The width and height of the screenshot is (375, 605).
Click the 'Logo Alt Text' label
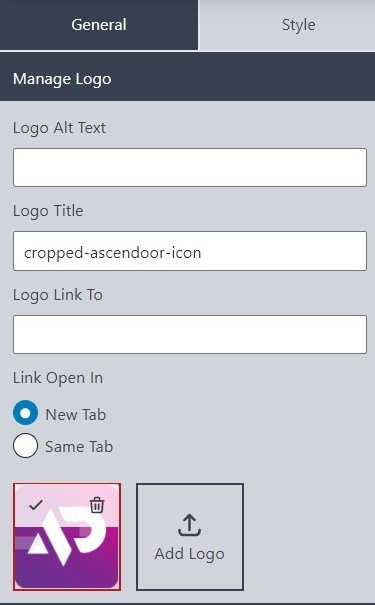[x=59, y=128]
